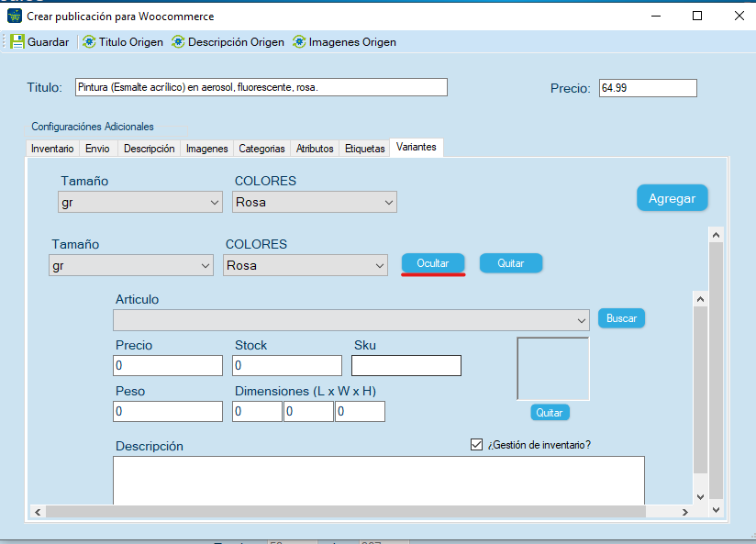Click the Imagenes Origen gear icon
The image size is (756, 544).
(299, 42)
